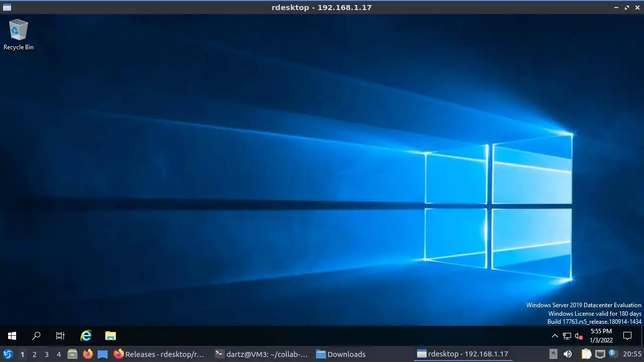Click 'Recycle Bin' label text
The height and width of the screenshot is (362, 644).
(x=19, y=47)
